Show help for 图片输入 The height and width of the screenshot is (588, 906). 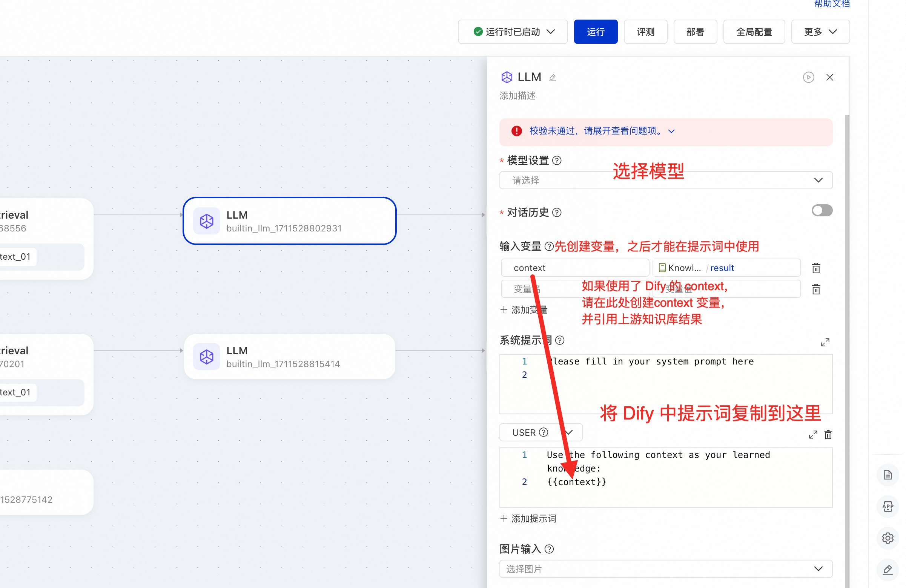(549, 549)
